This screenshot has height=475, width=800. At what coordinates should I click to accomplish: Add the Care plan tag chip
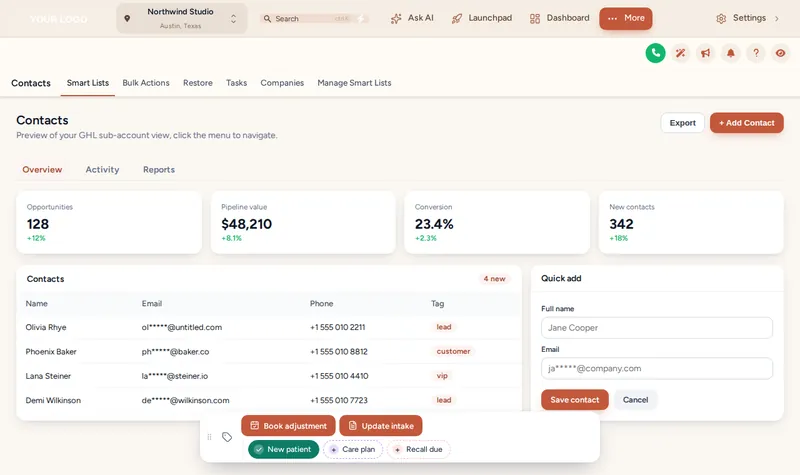pos(353,449)
